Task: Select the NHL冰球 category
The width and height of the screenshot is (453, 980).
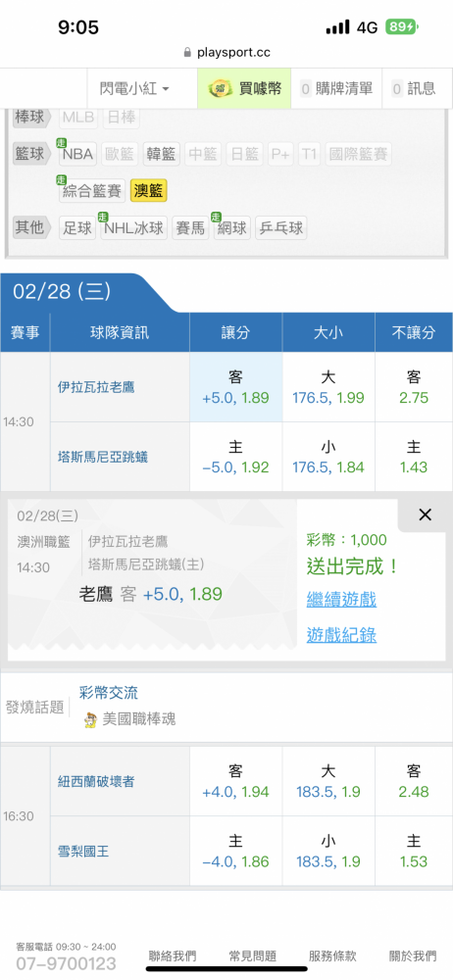Action: (134, 227)
